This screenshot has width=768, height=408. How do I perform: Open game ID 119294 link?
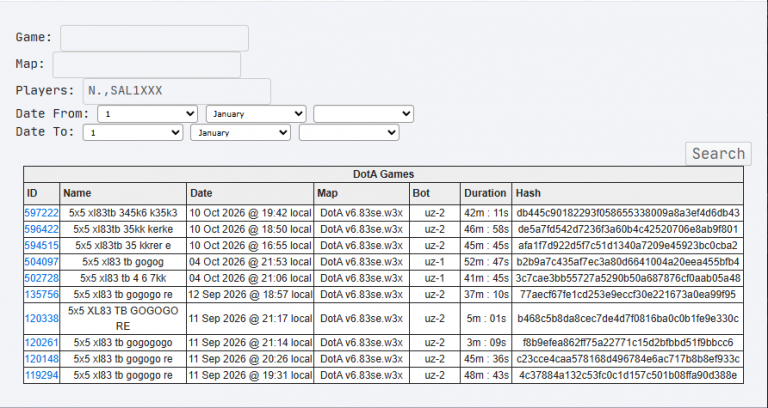pos(42,376)
